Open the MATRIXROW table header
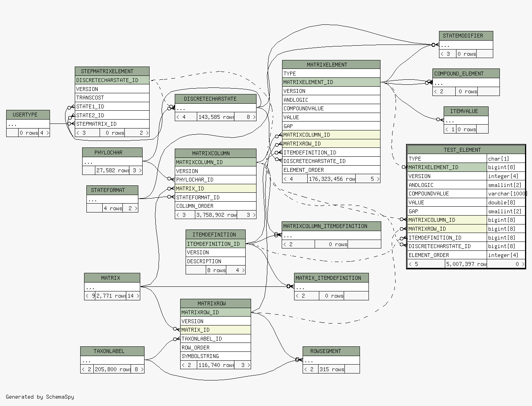Screen dimensions: 532x406 coord(215,303)
